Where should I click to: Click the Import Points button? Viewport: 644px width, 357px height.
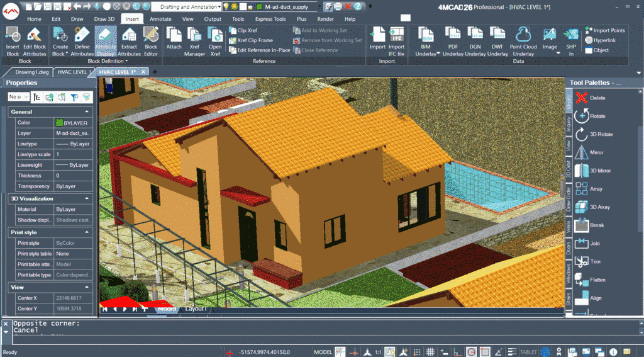604,30
